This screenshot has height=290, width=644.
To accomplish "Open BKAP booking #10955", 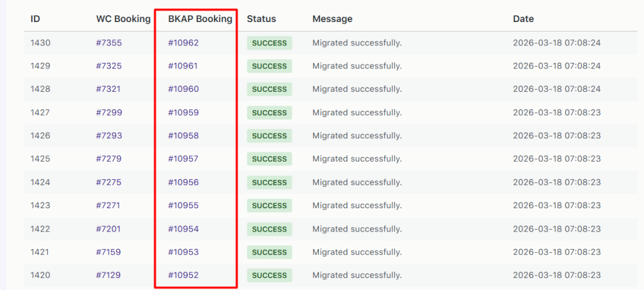I will (184, 206).
